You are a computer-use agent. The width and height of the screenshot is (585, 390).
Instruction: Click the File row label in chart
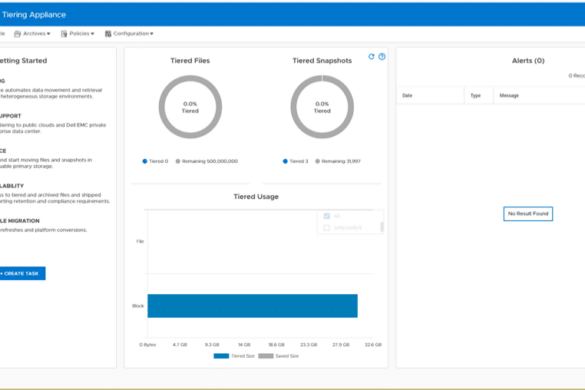point(140,241)
